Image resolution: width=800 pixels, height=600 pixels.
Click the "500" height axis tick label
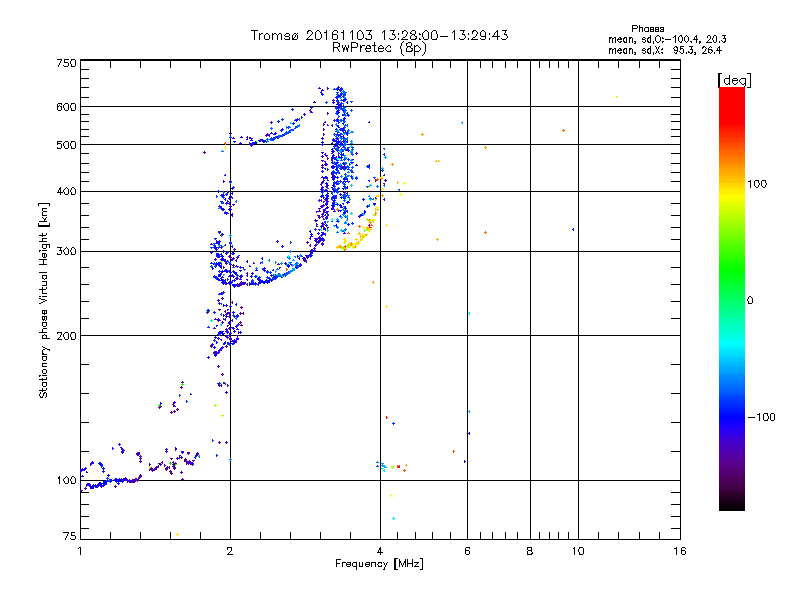pyautogui.click(x=66, y=145)
